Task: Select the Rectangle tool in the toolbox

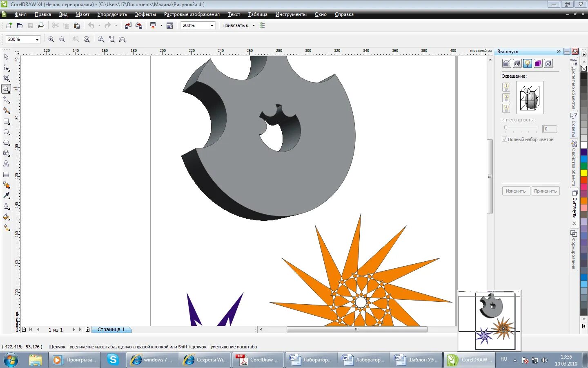Action: [x=6, y=121]
